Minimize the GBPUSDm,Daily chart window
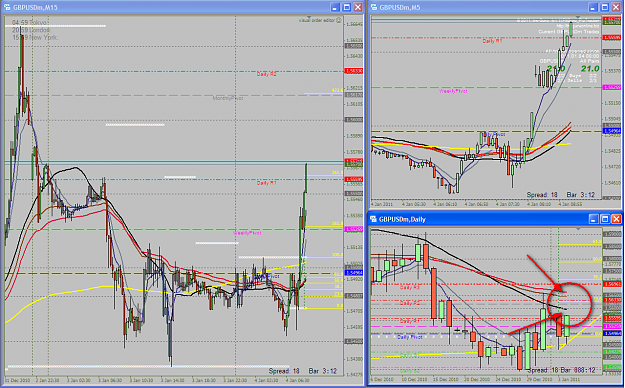Screen dimensions: 625x388 tap(593, 219)
